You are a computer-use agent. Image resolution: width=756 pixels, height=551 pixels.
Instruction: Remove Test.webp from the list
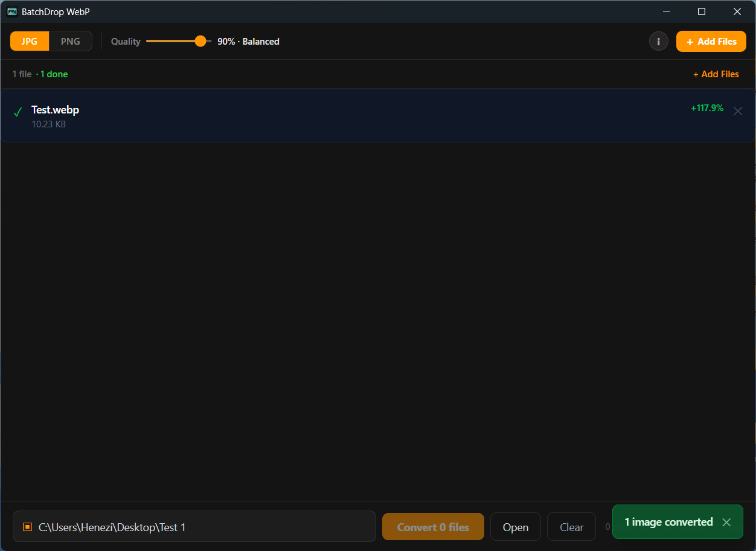coord(737,111)
